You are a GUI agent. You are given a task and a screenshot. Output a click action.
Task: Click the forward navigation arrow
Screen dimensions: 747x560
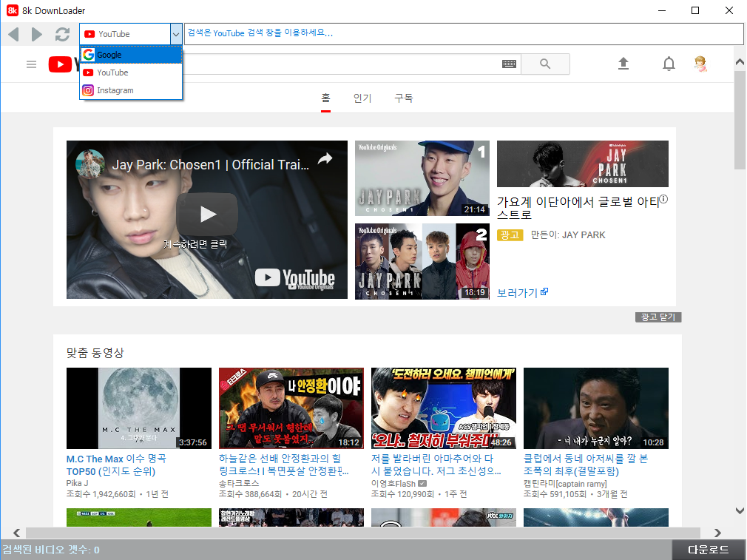point(36,34)
